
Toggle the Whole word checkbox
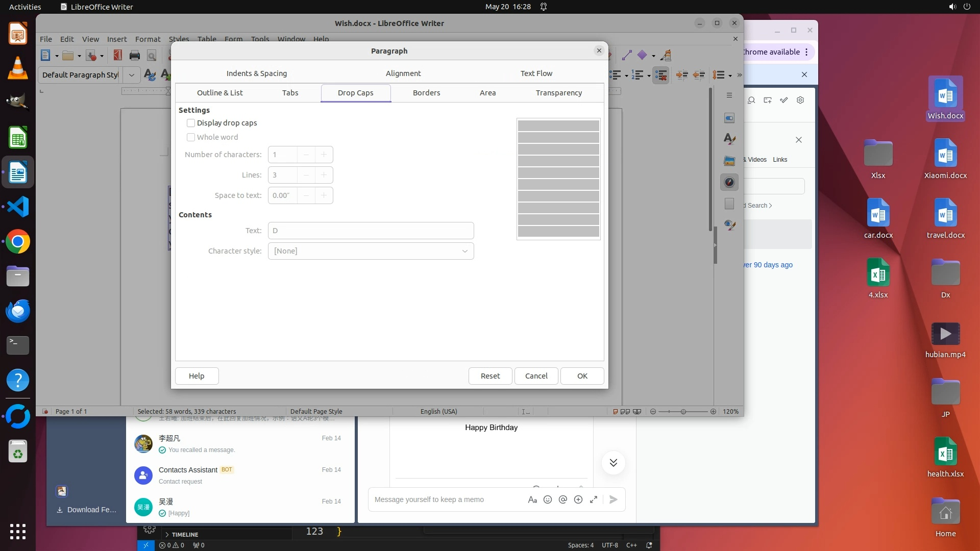[191, 137]
